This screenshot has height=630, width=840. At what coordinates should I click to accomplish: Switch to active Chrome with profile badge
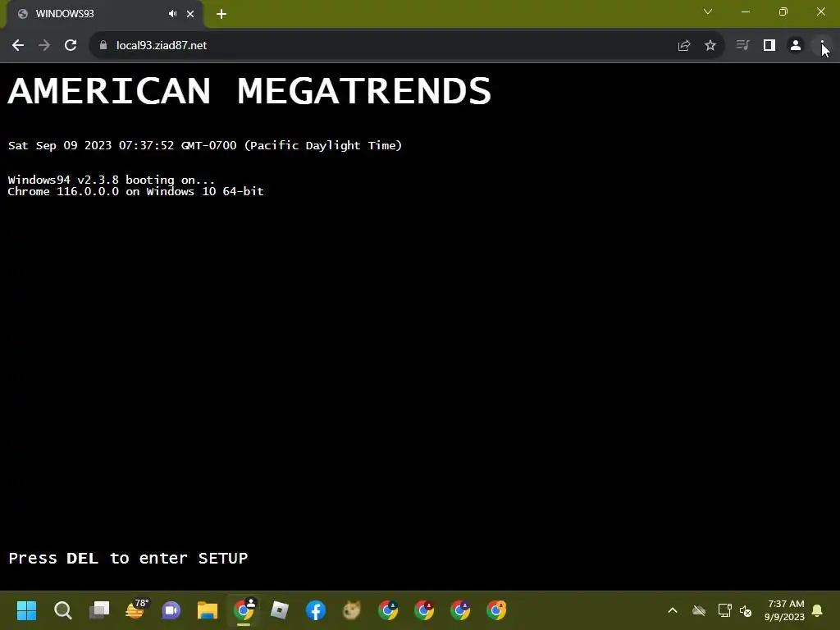(x=244, y=610)
